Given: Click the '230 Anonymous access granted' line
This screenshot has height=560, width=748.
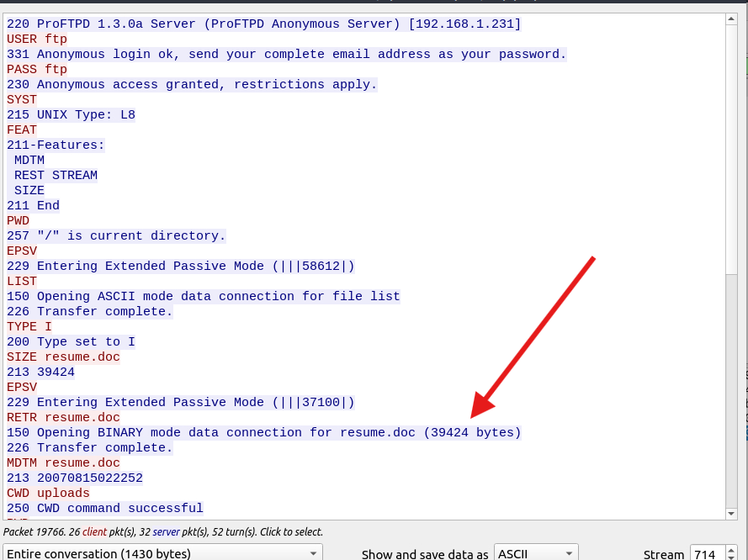Looking at the screenshot, I should 192,84.
